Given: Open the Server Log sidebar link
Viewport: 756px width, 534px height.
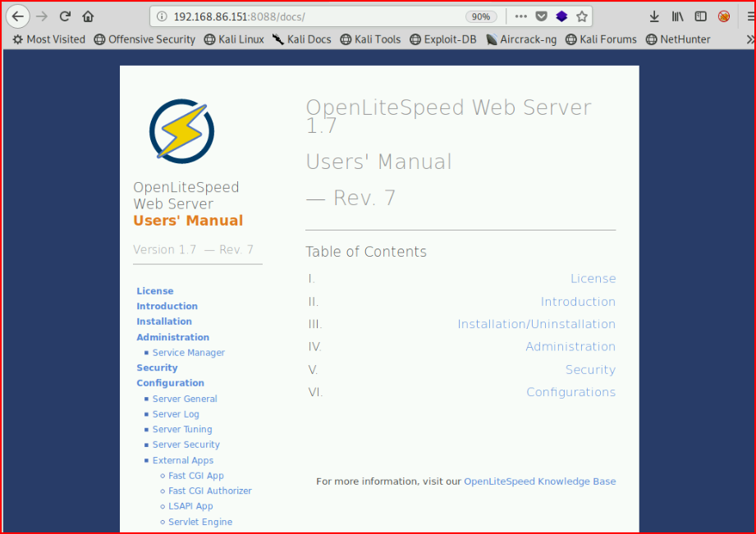Looking at the screenshot, I should pyautogui.click(x=176, y=414).
